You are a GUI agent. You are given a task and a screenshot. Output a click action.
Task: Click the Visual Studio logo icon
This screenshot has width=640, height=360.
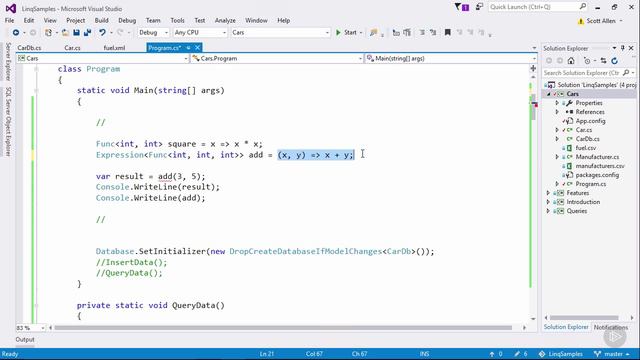point(11,8)
